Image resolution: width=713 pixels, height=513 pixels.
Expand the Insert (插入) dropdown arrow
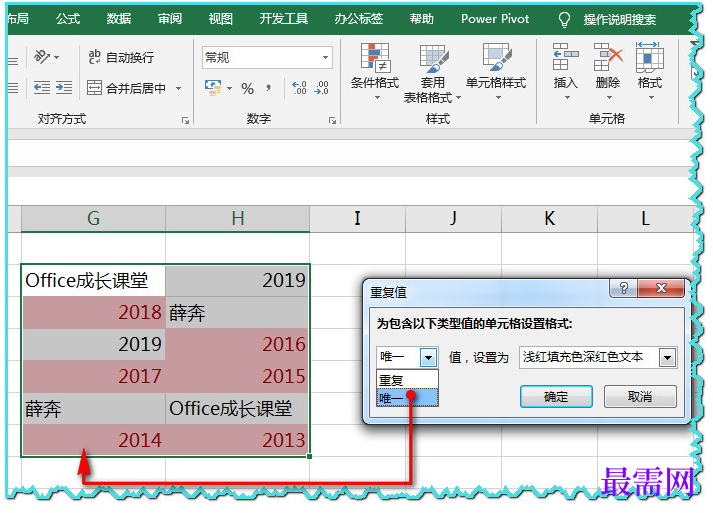pos(567,97)
